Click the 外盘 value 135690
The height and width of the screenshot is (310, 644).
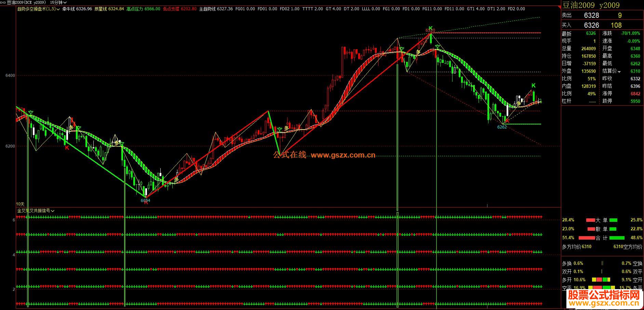(x=588, y=71)
